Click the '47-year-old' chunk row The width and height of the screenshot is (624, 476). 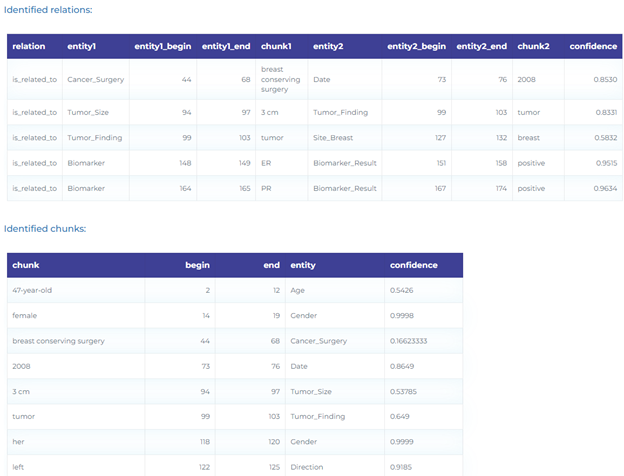pyautogui.click(x=235, y=290)
